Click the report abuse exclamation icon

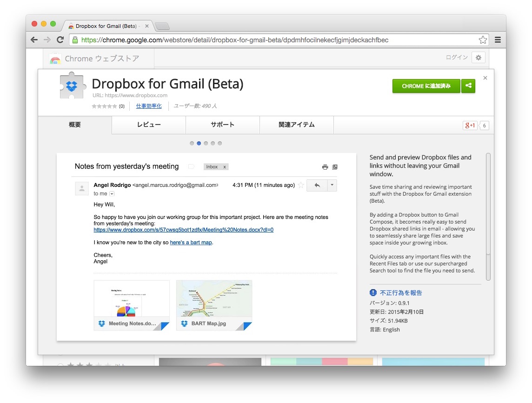tap(373, 292)
